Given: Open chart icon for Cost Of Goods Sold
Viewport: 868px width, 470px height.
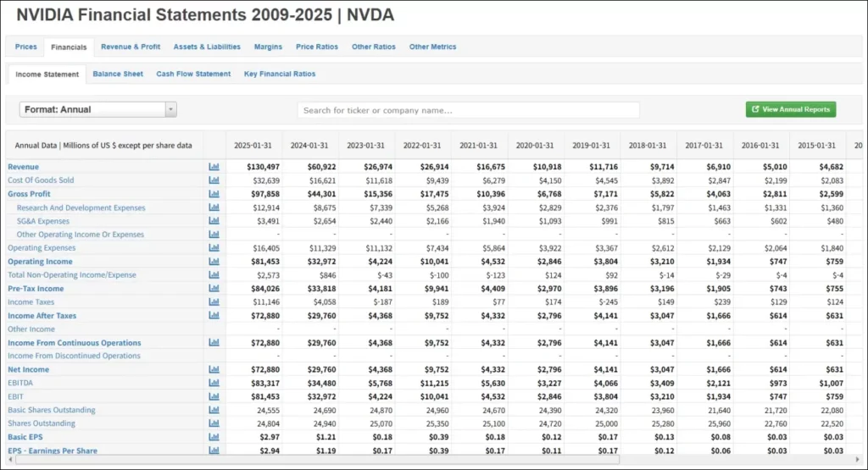Looking at the screenshot, I should (214, 180).
